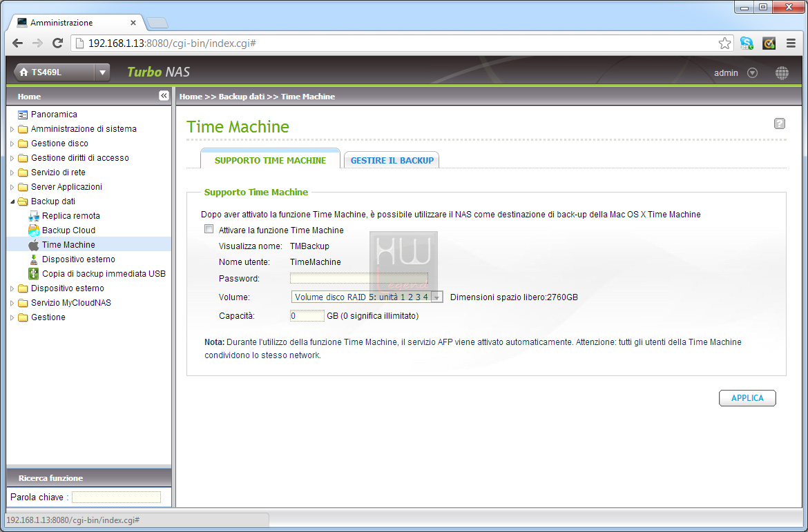Viewport: 808px width, 532px height.
Task: Open the help question mark icon
Action: tap(779, 124)
